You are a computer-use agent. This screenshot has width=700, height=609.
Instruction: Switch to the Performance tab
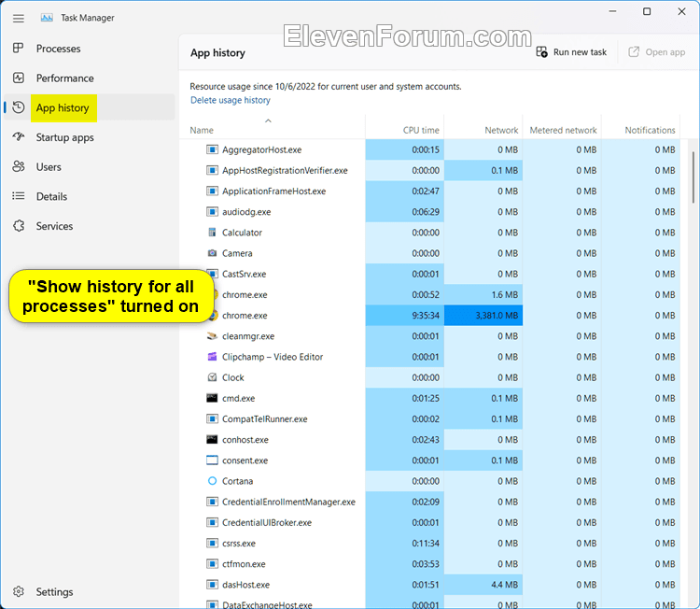point(89,78)
